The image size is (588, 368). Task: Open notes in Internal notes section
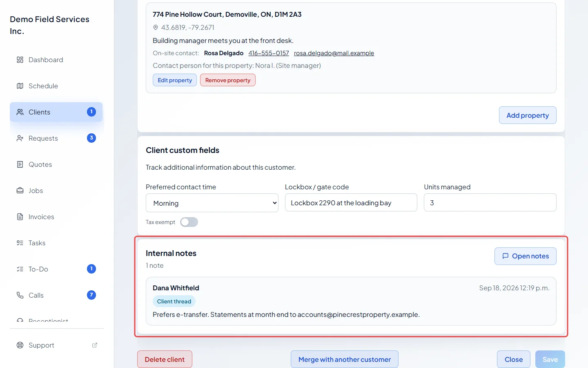pyautogui.click(x=526, y=256)
